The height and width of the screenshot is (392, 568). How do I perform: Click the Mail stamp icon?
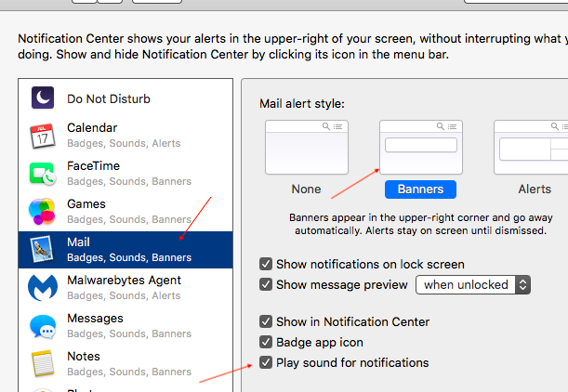click(43, 249)
